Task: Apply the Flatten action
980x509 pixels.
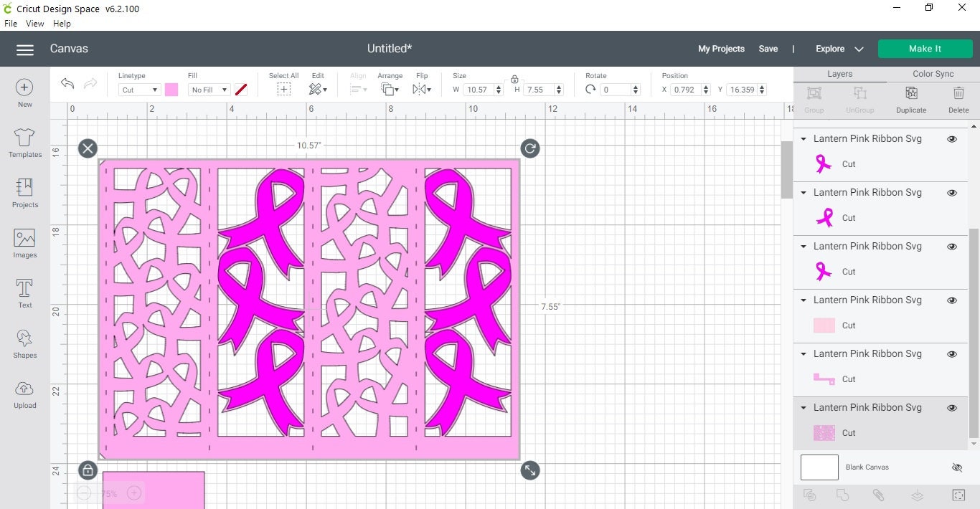Action: tap(917, 495)
